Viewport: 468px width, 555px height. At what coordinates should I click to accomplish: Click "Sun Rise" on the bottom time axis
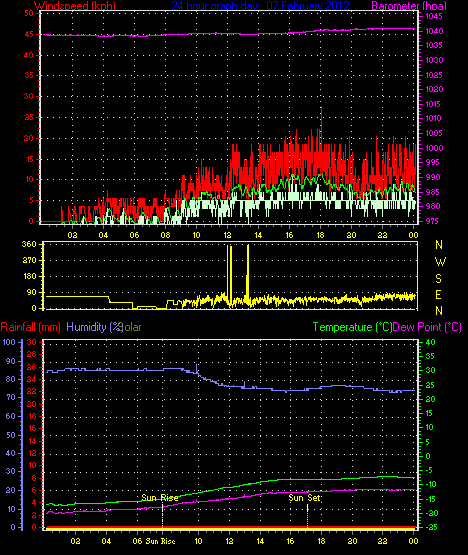click(x=160, y=541)
